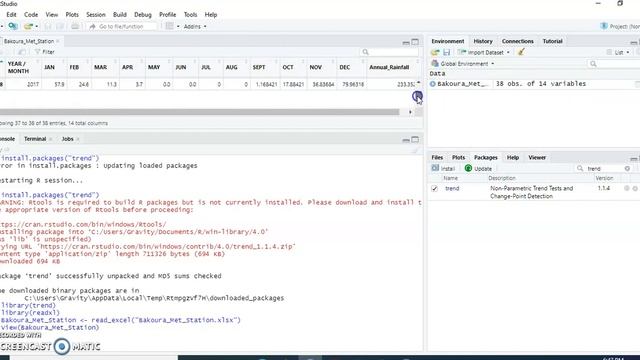The height and width of the screenshot is (360, 640).
Task: Switch to the Viewer tab
Action: [x=537, y=158]
